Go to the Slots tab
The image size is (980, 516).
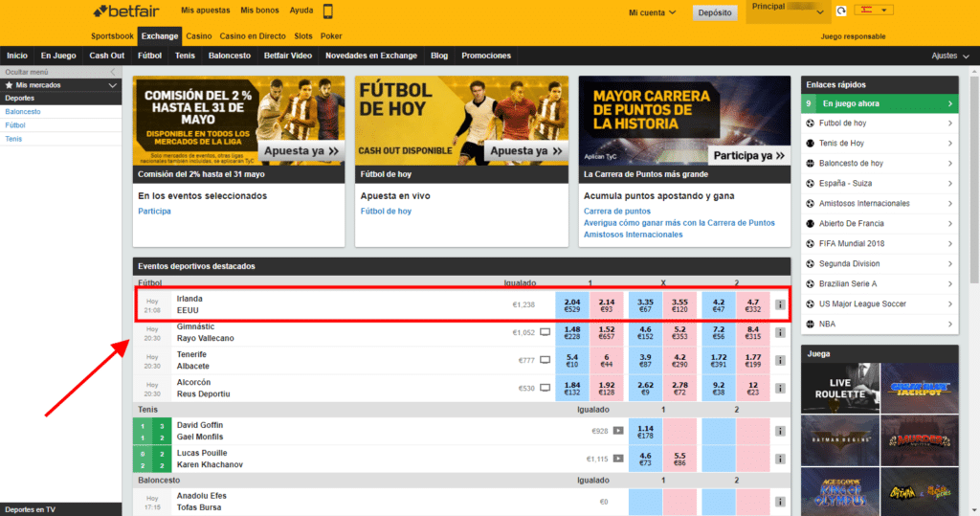click(303, 36)
